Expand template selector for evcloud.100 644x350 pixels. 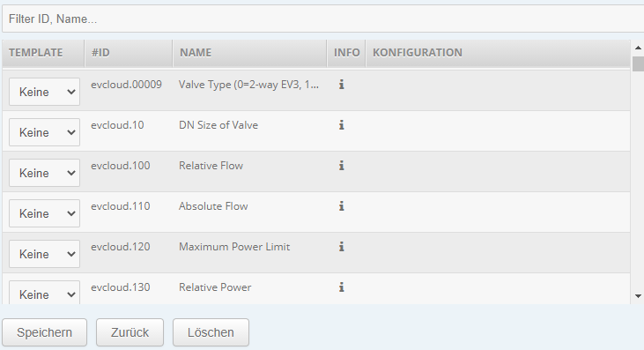pos(44,173)
